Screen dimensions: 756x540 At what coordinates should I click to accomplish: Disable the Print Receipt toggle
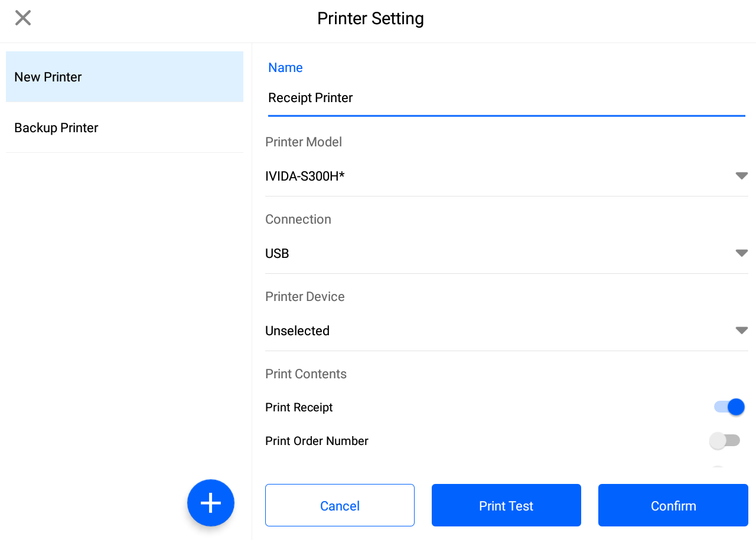[x=729, y=407]
